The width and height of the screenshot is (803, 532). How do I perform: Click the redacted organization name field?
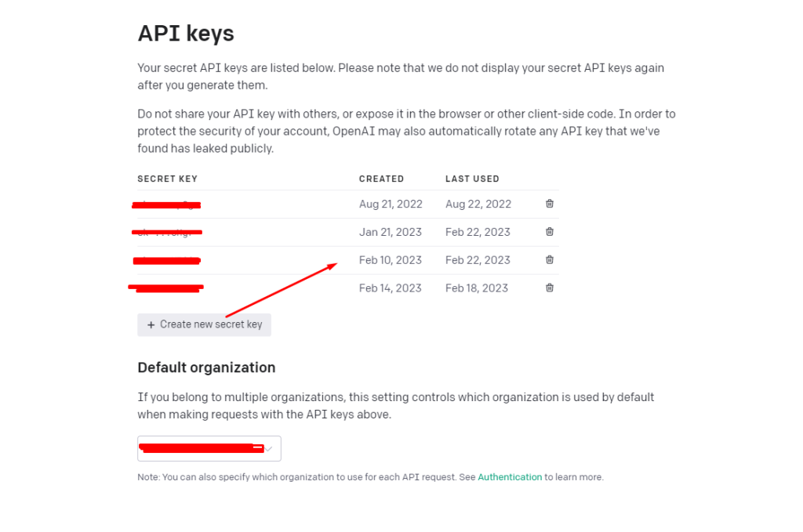[x=200, y=448]
